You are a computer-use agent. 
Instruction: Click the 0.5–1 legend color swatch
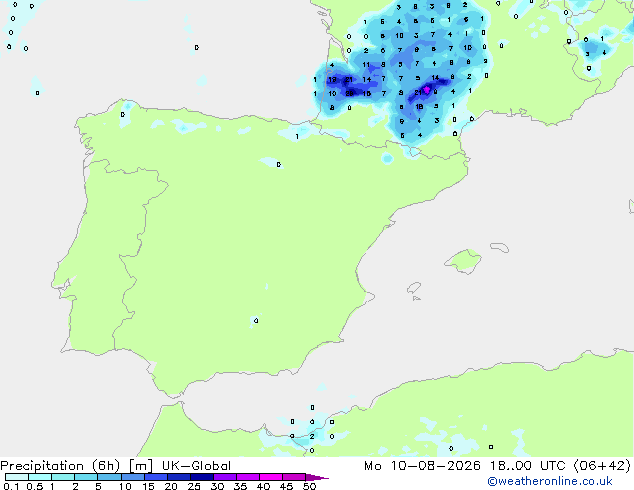[x=40, y=477]
